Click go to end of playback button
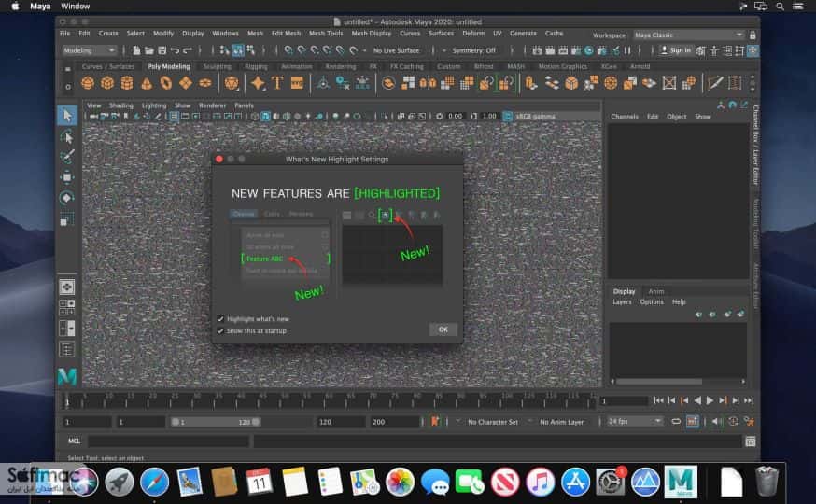Screen dimensions: 816x504 pos(749,400)
